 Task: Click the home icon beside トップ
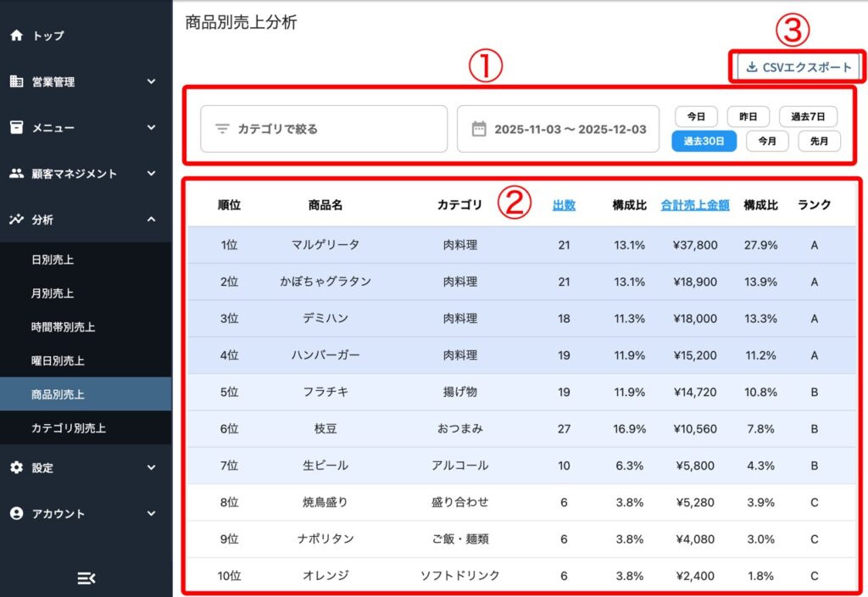point(16,36)
